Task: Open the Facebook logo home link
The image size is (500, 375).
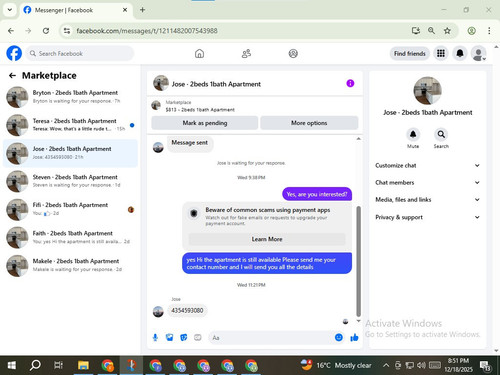Action: click(14, 53)
